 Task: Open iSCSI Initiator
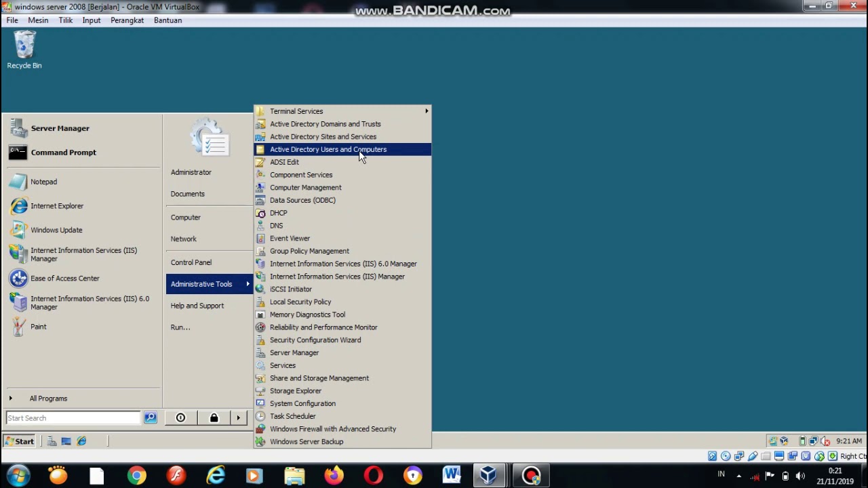coord(342,289)
